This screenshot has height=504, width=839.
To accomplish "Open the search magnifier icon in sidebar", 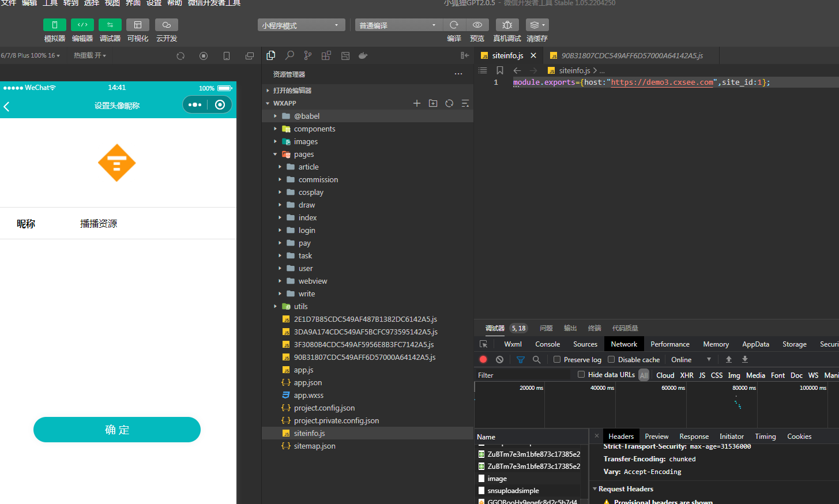I will click(x=289, y=55).
